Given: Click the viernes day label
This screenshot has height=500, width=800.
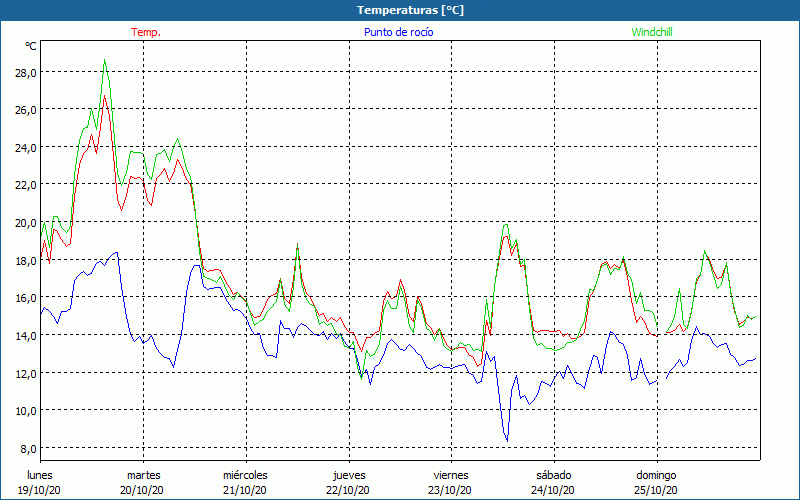Looking at the screenshot, I should (x=451, y=475).
